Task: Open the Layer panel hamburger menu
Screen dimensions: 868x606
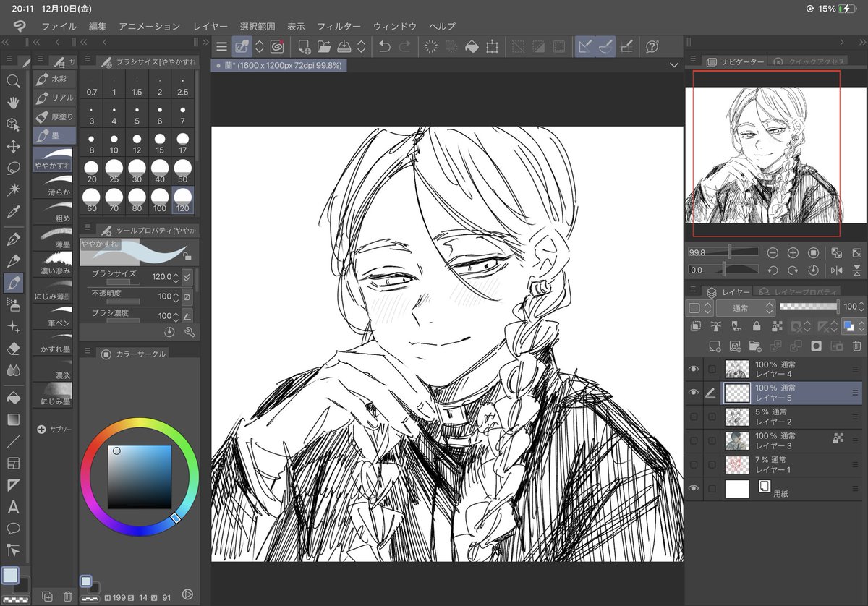Action: [x=694, y=290]
